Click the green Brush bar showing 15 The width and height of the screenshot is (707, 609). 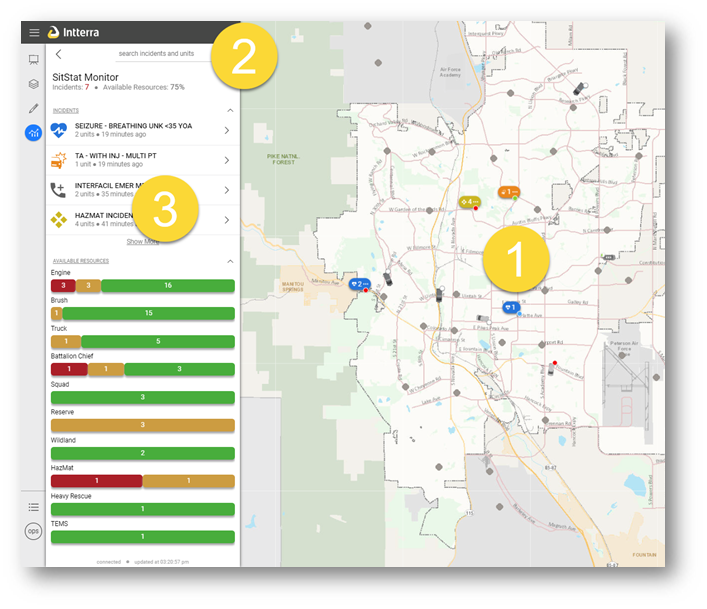148,313
